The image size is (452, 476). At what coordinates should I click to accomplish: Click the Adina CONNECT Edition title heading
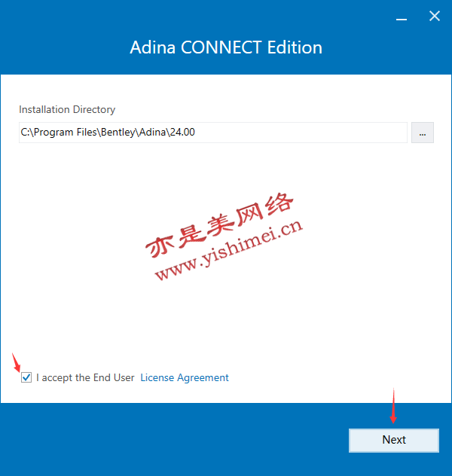(x=226, y=47)
